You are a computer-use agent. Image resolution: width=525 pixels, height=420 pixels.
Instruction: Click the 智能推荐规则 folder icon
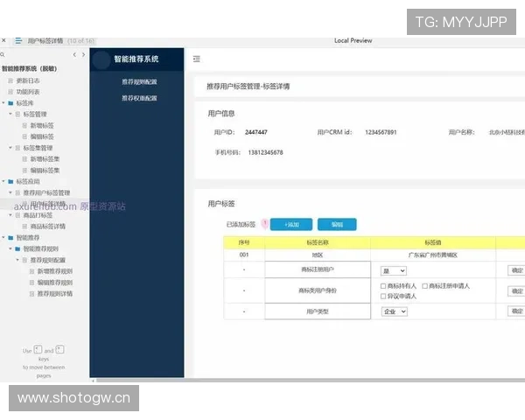[x=17, y=248]
